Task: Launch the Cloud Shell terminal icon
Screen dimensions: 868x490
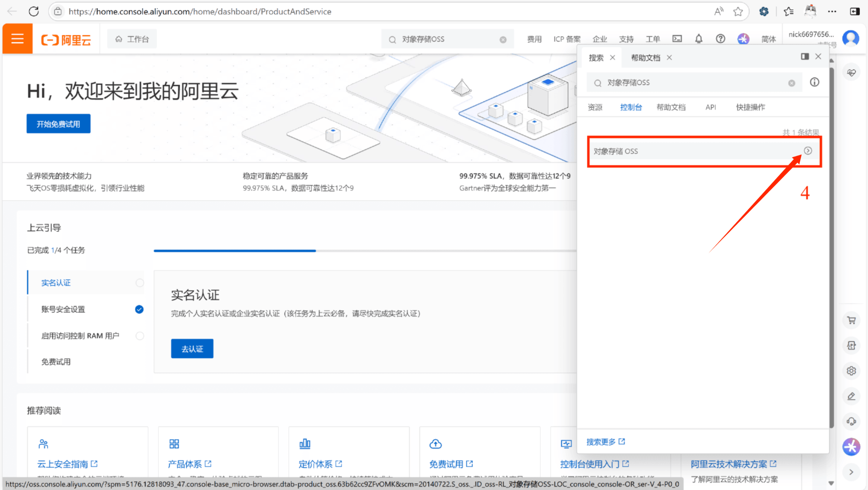Action: [677, 38]
